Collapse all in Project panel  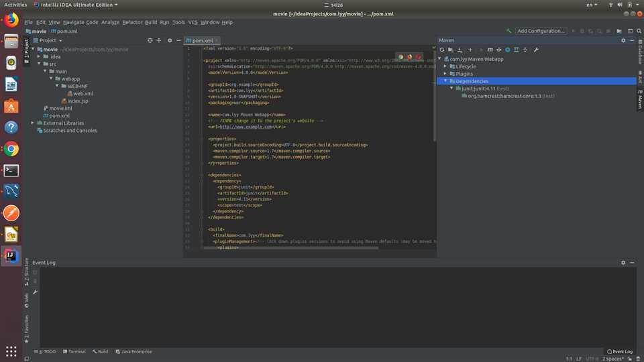tap(159, 40)
